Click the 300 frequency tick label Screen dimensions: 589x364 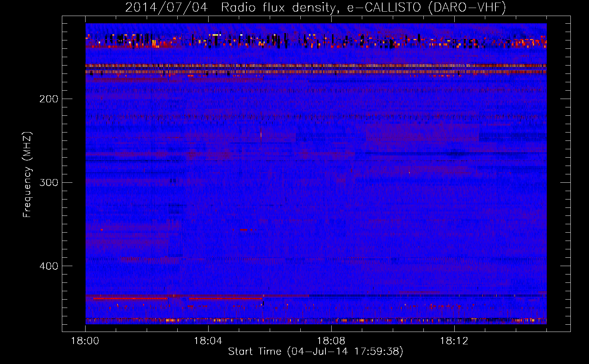click(49, 182)
